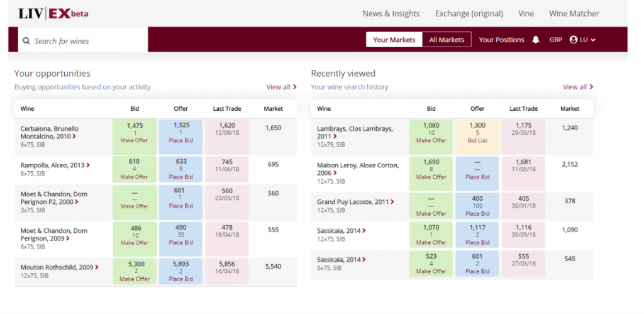This screenshot has height=314, width=644.
Task: Expand Maison Leroy Aloxe Corton chevron
Action: (x=335, y=173)
